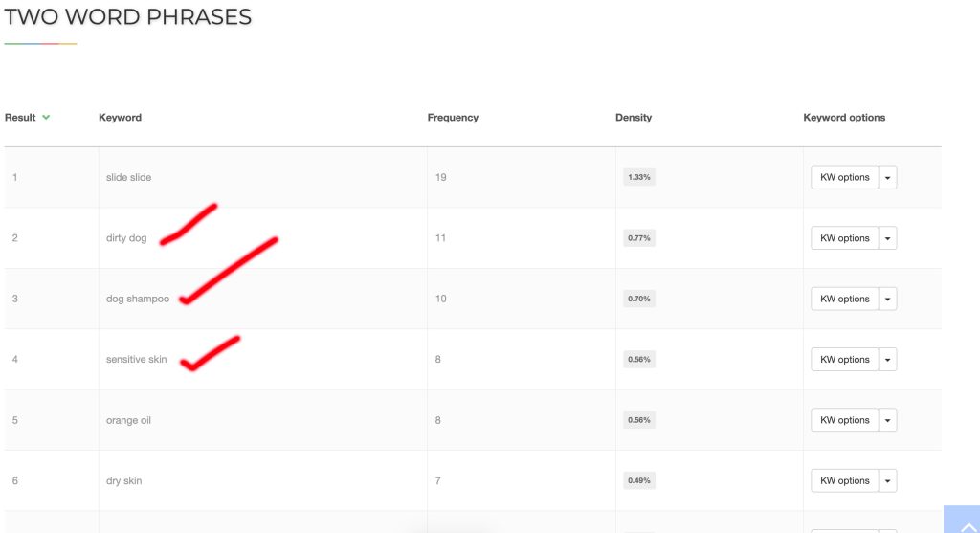The width and height of the screenshot is (980, 533).
Task: Click the scroll-to-top arrow button
Action: click(x=961, y=522)
